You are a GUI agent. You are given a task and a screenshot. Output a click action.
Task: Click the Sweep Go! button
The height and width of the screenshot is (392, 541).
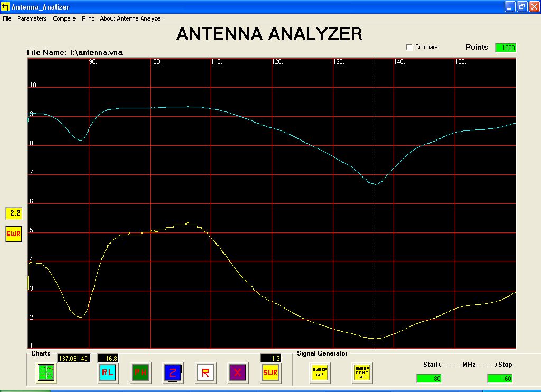point(320,372)
